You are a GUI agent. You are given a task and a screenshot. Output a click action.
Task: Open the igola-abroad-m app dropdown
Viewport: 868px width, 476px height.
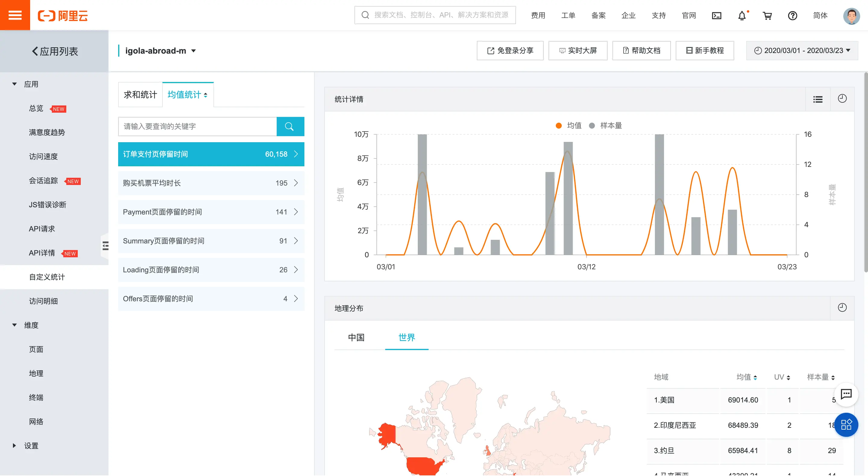(x=160, y=51)
